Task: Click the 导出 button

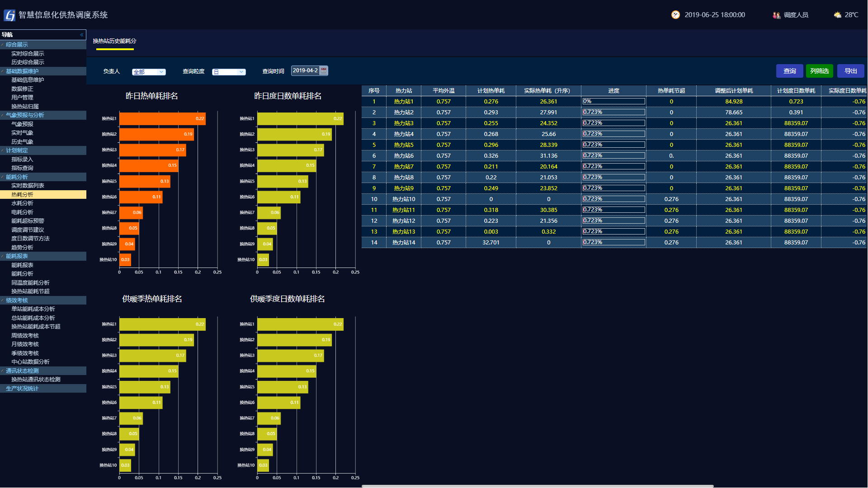Action: 850,71
